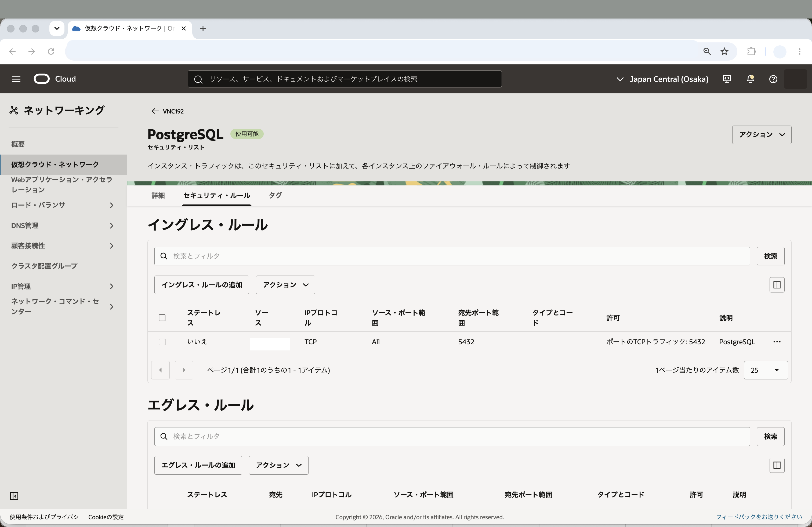Toggle ingress rules column layout icon
This screenshot has width=812, height=527.
[777, 285]
